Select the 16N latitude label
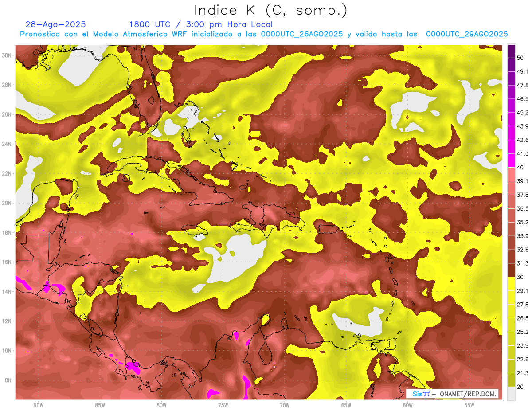The height and width of the screenshot is (411, 532). pos(8,262)
